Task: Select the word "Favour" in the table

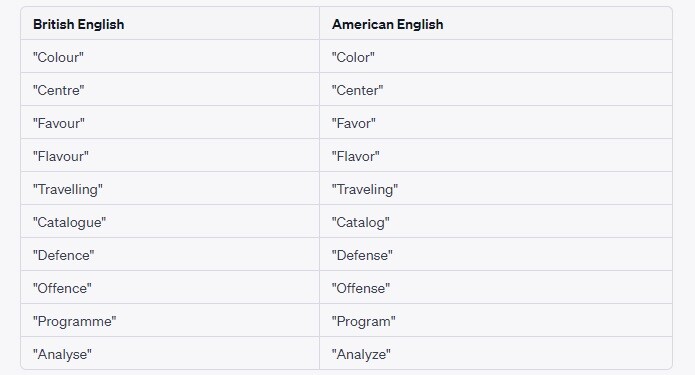Action: tap(59, 123)
